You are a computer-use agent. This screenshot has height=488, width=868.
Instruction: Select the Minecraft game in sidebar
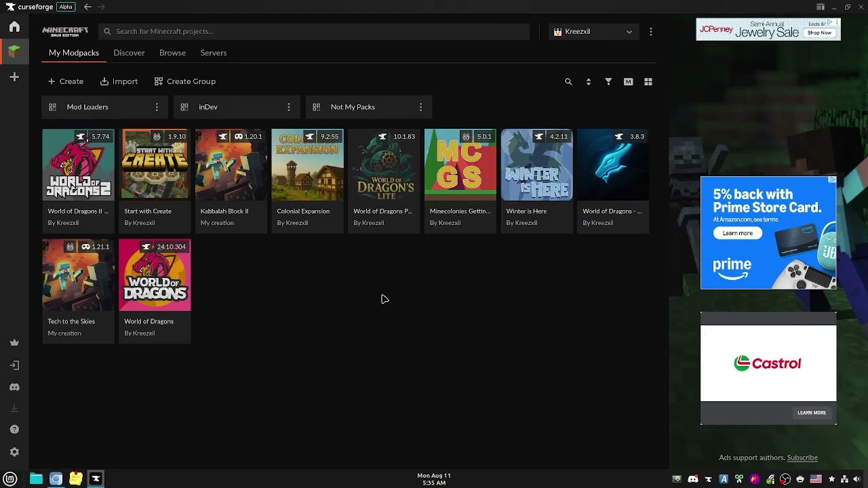click(x=14, y=51)
